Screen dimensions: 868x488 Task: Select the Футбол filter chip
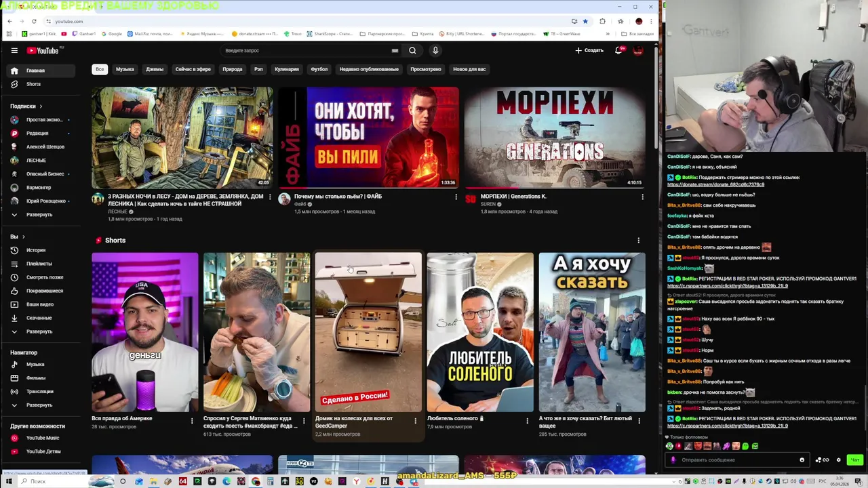point(319,69)
